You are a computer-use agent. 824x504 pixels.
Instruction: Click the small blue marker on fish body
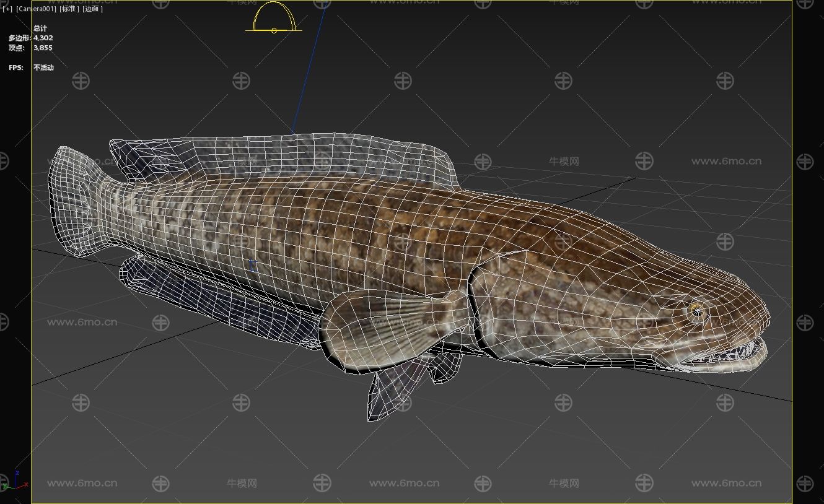pyautogui.click(x=252, y=266)
